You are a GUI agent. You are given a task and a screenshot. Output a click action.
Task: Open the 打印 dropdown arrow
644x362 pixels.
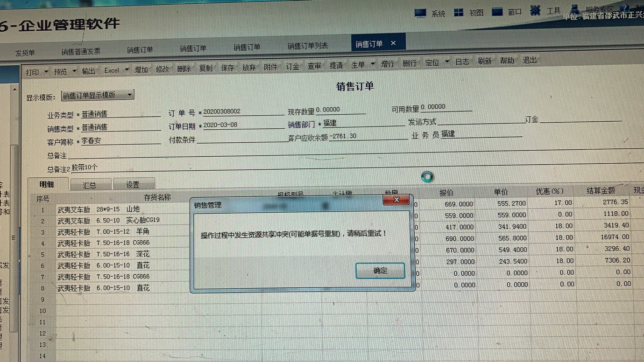[x=46, y=72]
